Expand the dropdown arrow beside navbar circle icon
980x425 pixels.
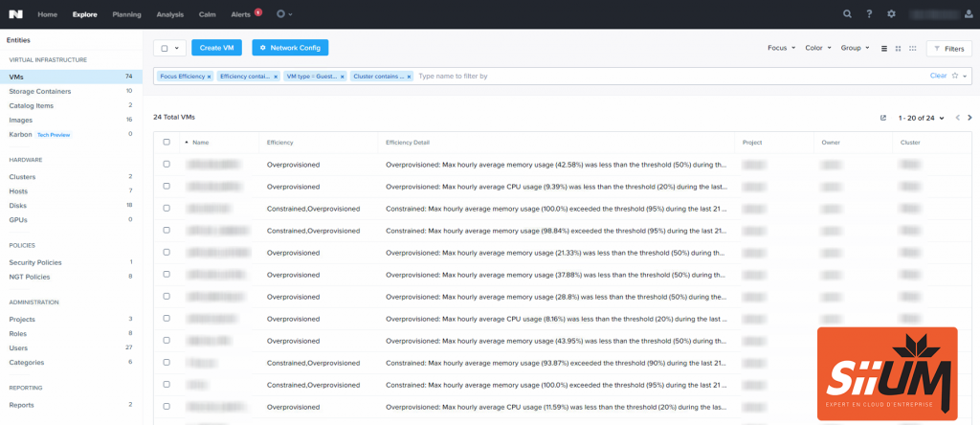point(291,14)
